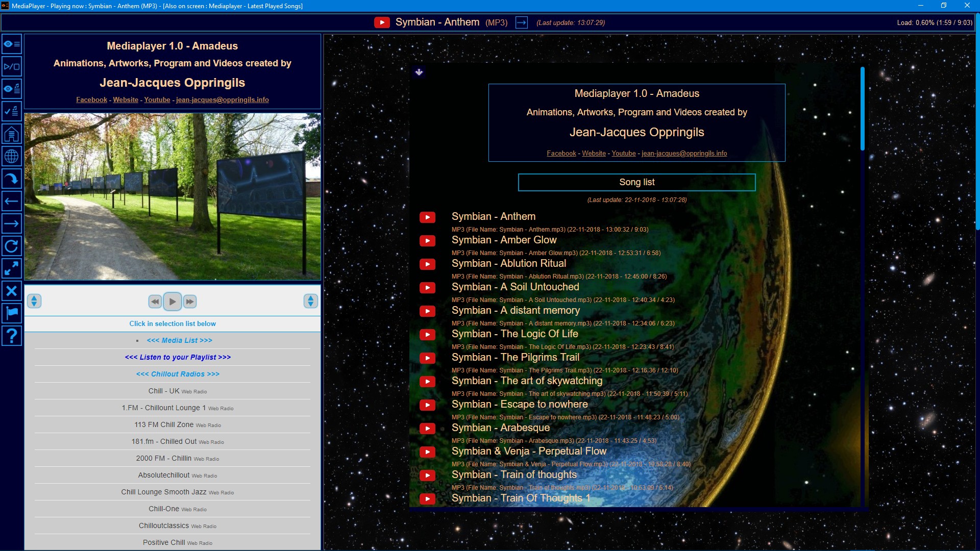Click the flag icon in sidebar

click(x=12, y=313)
